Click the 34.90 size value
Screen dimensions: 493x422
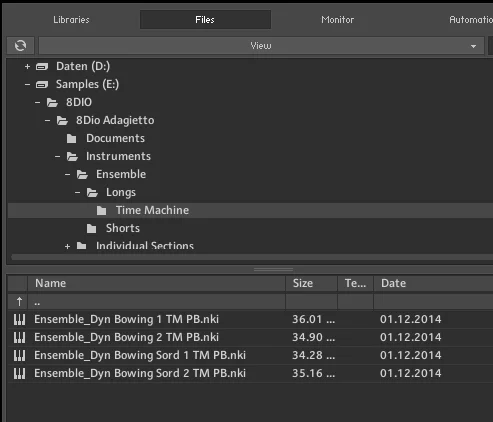[x=314, y=337]
